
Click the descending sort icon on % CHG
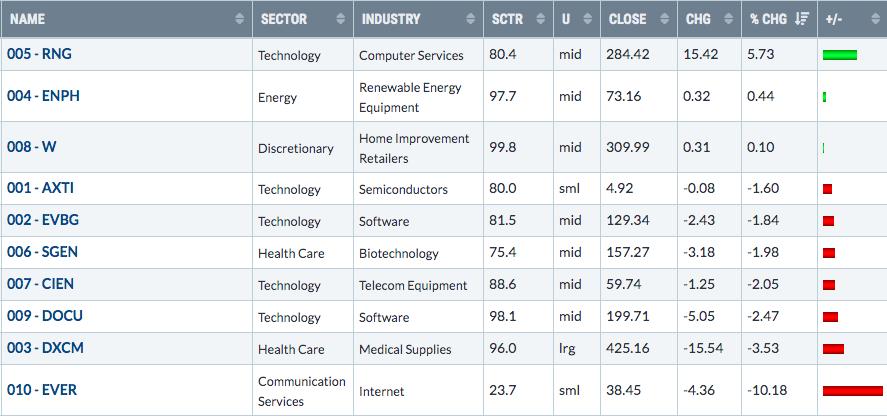pos(802,19)
